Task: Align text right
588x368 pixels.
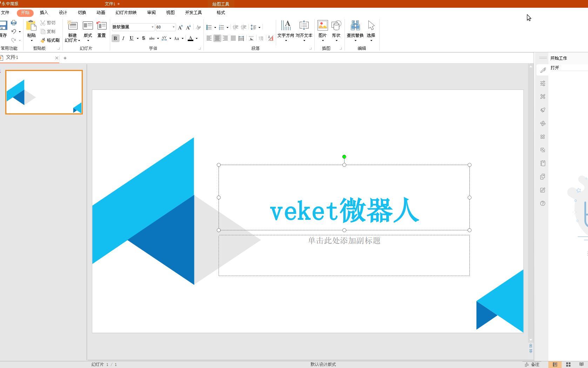Action: 225,38
